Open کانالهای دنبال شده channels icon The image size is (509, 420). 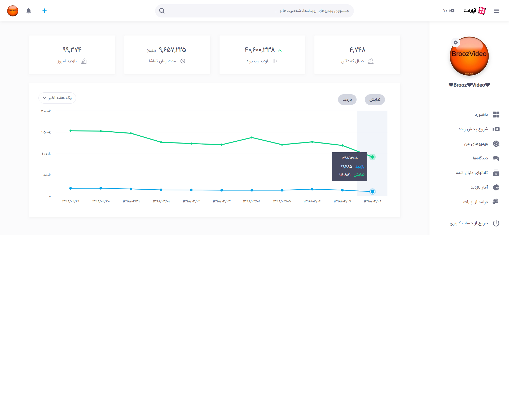tap(496, 173)
